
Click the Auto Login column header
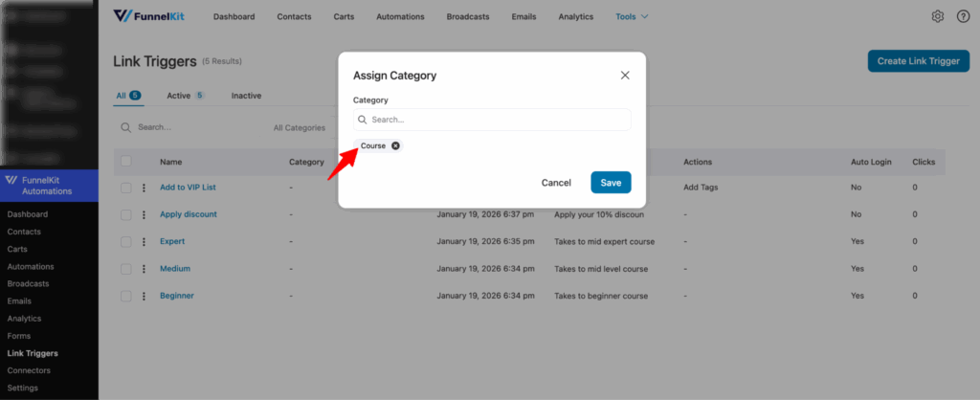[x=871, y=162]
